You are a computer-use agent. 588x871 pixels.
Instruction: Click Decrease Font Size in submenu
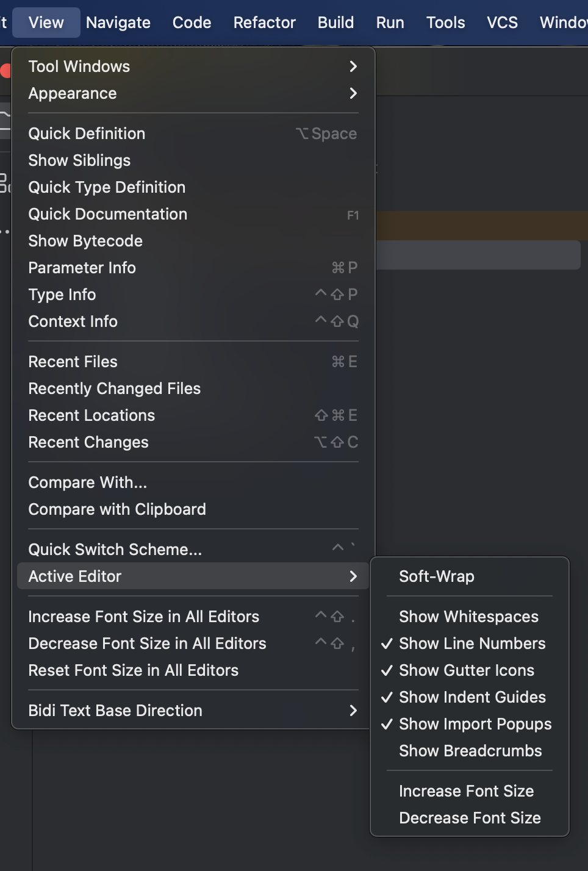point(470,818)
